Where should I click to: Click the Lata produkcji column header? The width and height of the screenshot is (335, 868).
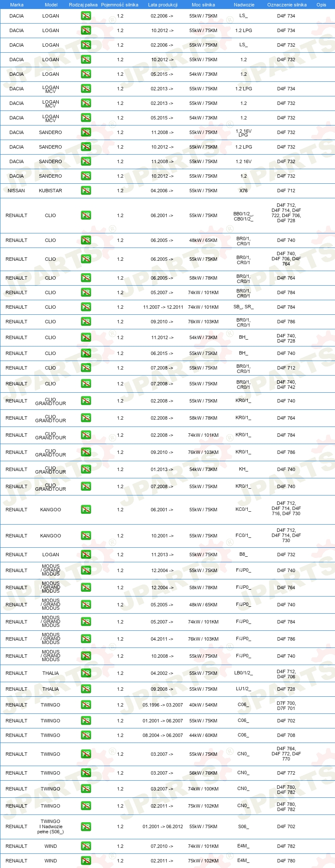[163, 5]
